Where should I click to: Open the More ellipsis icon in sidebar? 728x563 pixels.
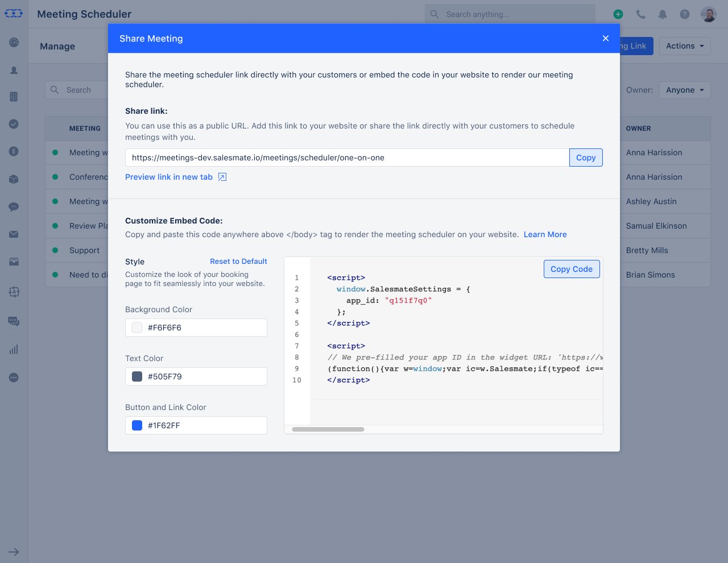click(14, 378)
